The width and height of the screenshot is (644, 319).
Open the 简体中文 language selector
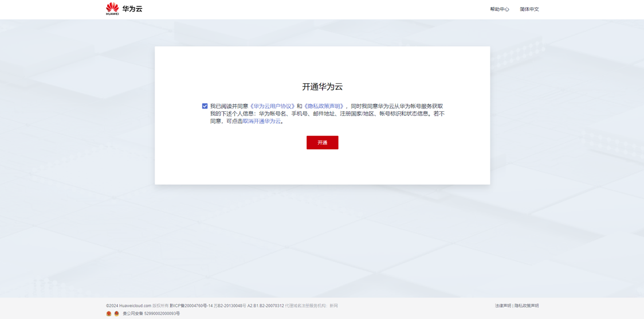[529, 9]
